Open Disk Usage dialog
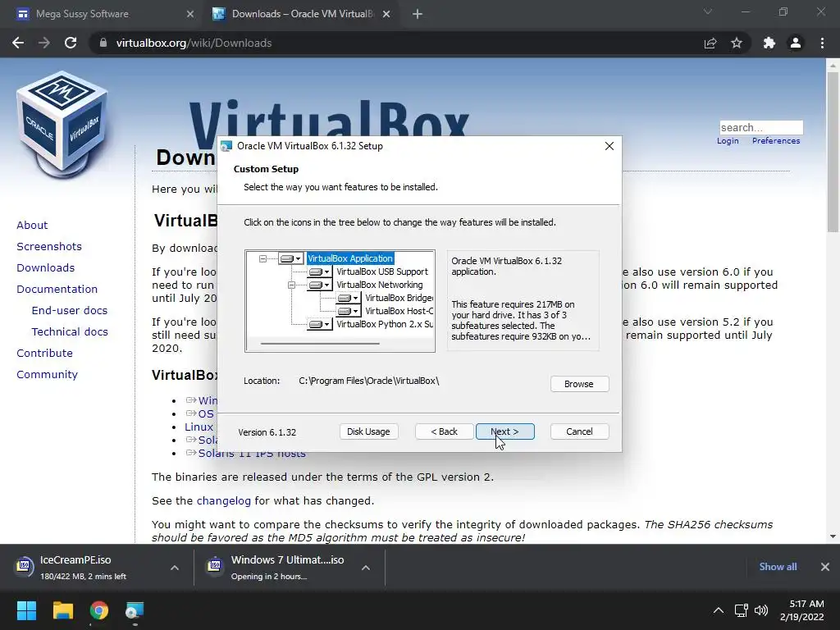Viewport: 840px width, 630px height. pyautogui.click(x=368, y=431)
